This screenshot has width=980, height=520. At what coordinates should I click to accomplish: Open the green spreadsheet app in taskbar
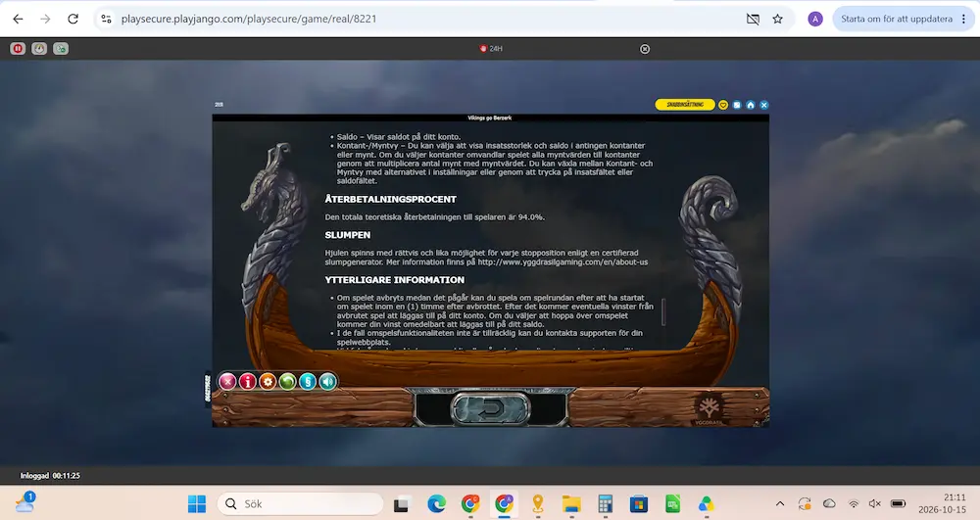click(672, 503)
